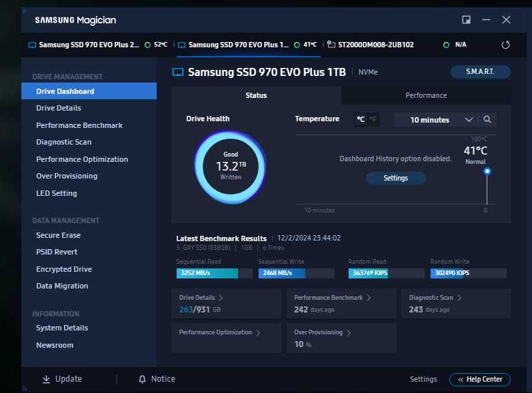Click the compact window mode icon

(466, 20)
